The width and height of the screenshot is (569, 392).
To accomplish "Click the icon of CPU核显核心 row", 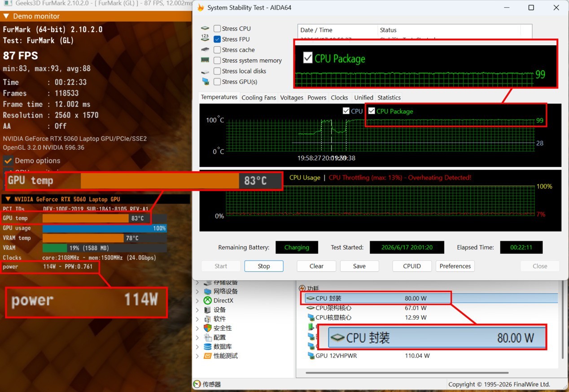I will (311, 318).
